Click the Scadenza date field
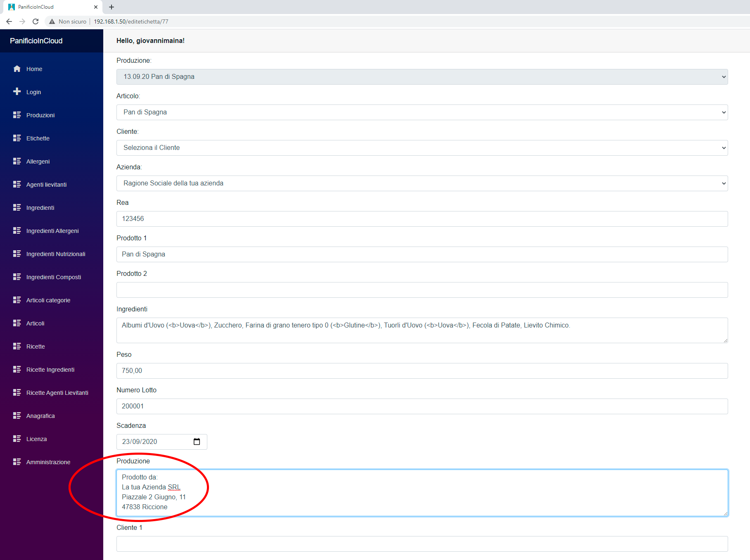Viewport: 750px width, 560px height. click(x=162, y=442)
